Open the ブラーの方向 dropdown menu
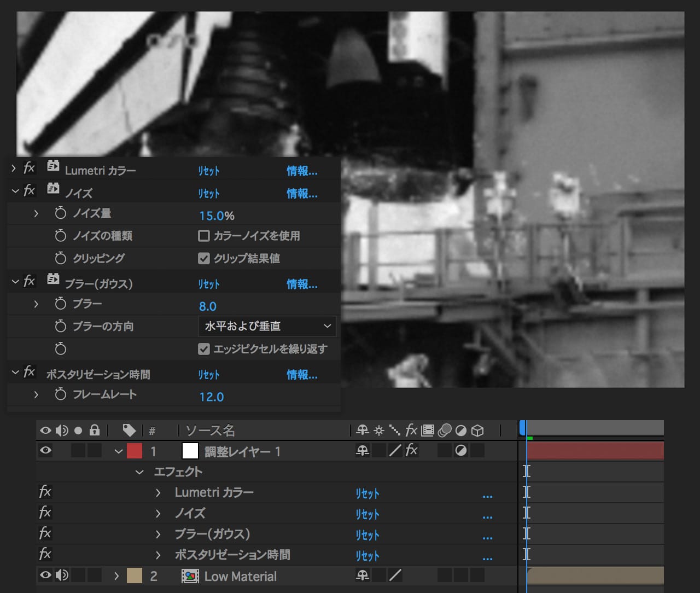 tap(267, 326)
